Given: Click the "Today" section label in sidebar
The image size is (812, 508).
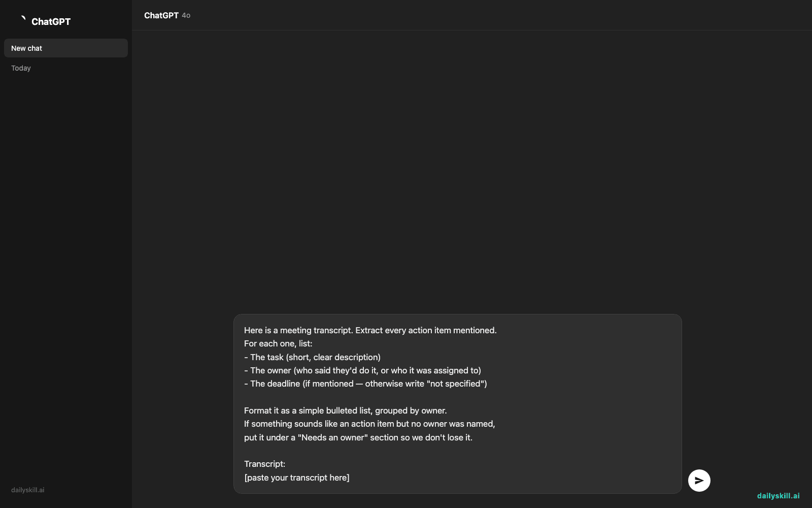Looking at the screenshot, I should click(21, 68).
